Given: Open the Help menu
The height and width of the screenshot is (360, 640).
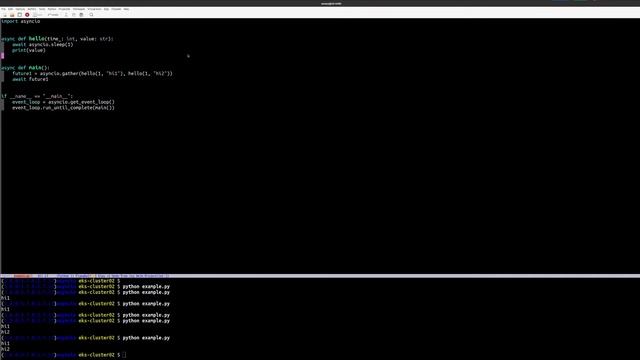Looking at the screenshot, I should 126,9.
